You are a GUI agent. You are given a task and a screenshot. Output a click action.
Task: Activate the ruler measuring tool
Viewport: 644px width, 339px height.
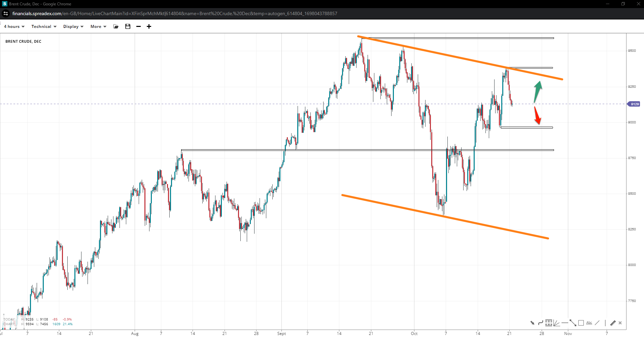tap(613, 323)
